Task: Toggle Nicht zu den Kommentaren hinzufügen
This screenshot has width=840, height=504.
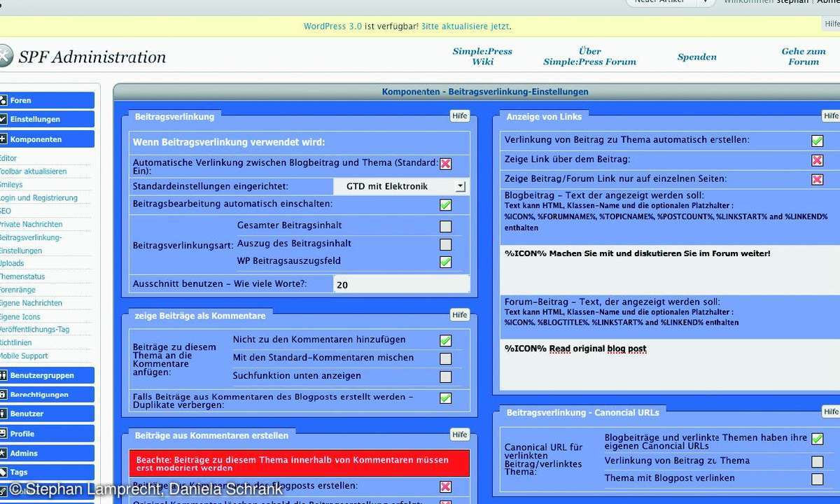Action: coord(446,341)
